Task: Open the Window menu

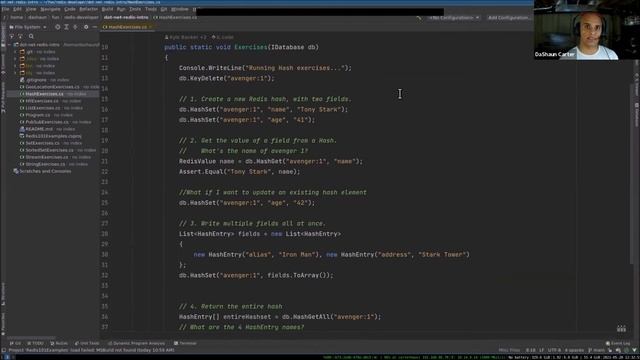Action: (180, 9)
